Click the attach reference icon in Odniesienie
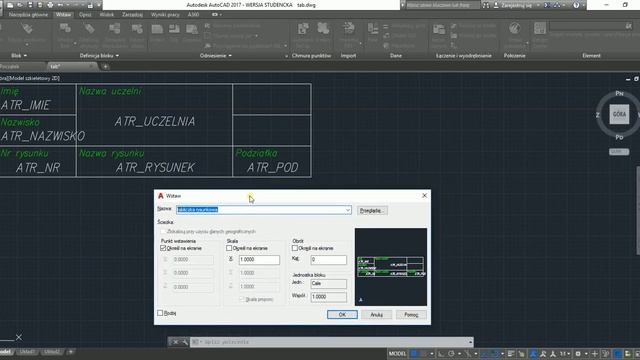This screenshot has width=640, height=360. 157,29
